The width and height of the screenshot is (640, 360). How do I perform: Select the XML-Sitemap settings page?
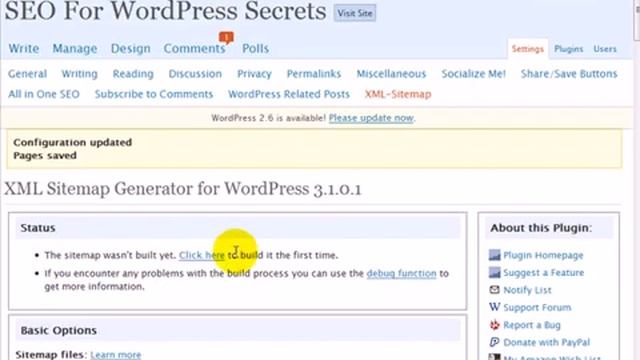pyautogui.click(x=398, y=94)
